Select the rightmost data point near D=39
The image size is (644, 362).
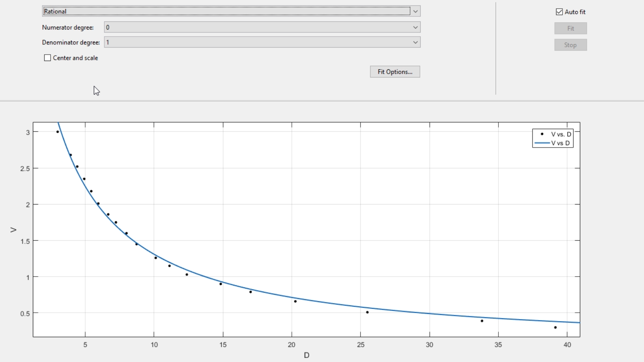click(555, 327)
